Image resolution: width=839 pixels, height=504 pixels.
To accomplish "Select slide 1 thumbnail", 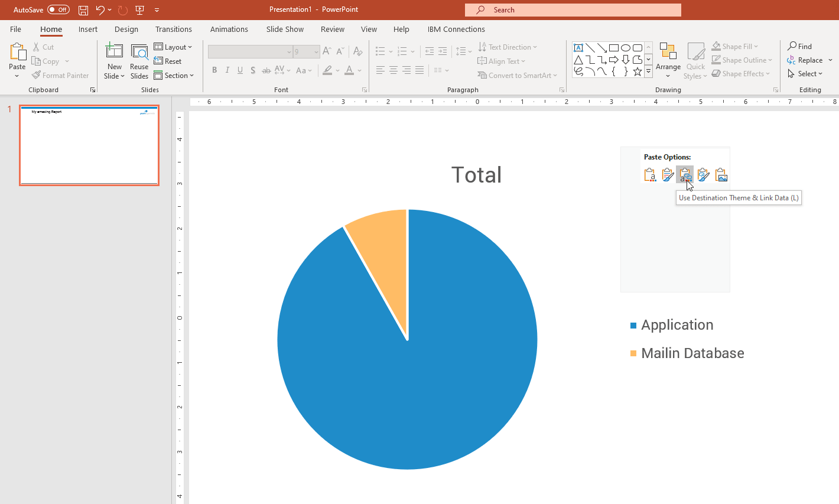I will (89, 145).
